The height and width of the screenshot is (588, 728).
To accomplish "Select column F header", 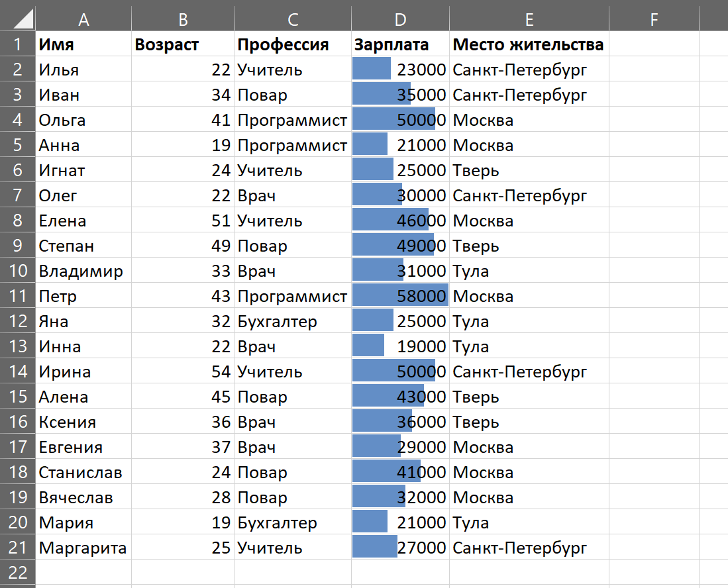I will [653, 20].
